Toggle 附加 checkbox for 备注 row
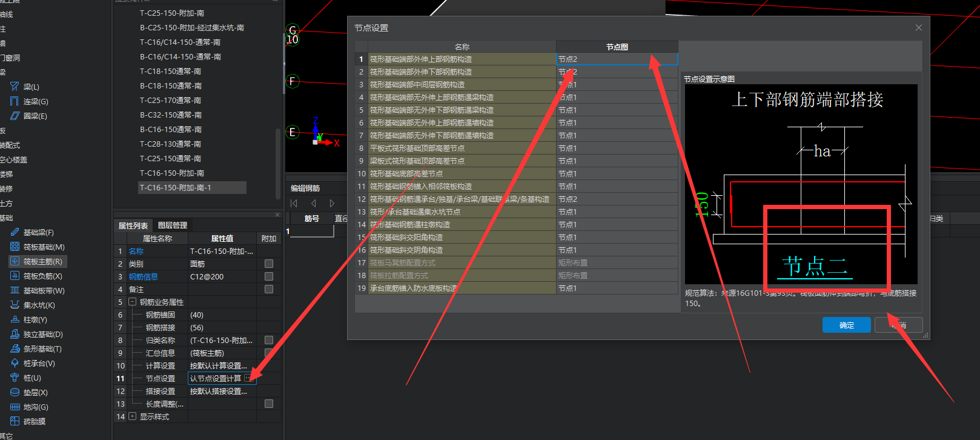The height and width of the screenshot is (440, 980). 269,289
